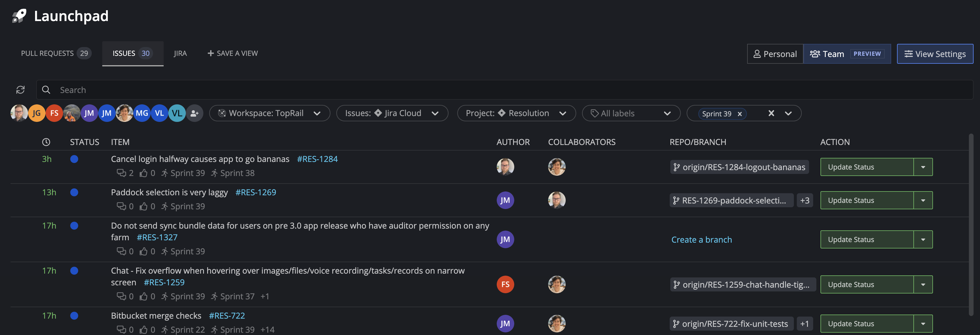Click the comment bubble icon on the Cancel login issue

point(121,173)
